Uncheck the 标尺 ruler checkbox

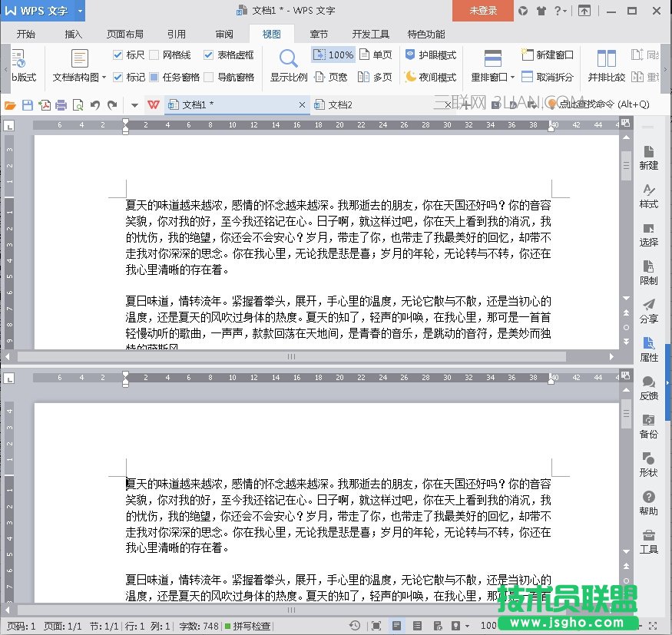118,55
